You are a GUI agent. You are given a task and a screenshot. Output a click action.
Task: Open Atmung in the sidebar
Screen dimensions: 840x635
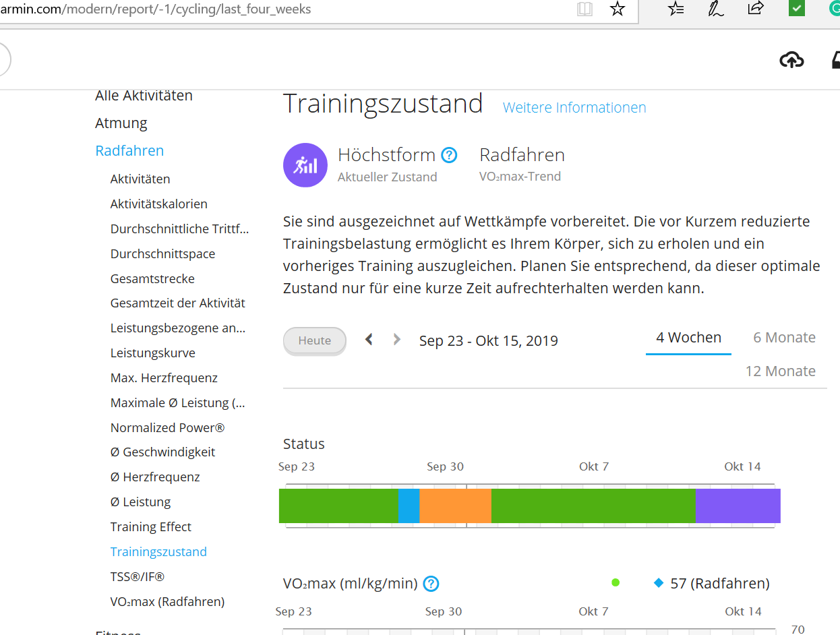tap(121, 123)
